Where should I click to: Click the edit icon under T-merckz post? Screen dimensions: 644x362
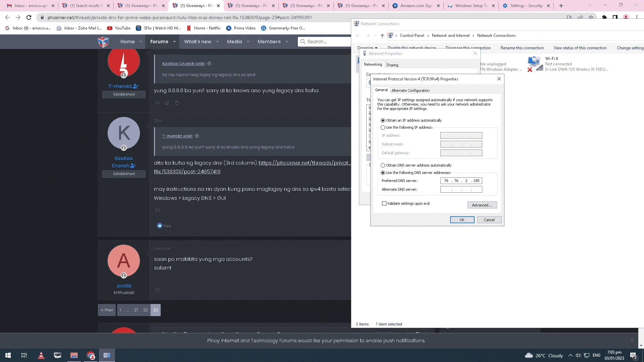(x=167, y=103)
